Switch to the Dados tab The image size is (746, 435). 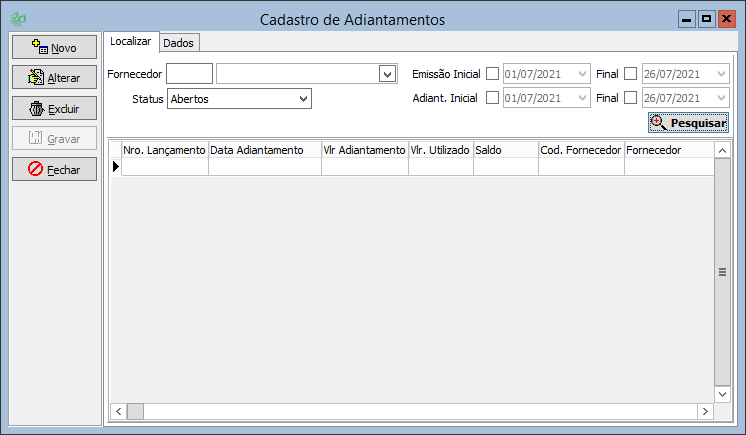coord(179,43)
